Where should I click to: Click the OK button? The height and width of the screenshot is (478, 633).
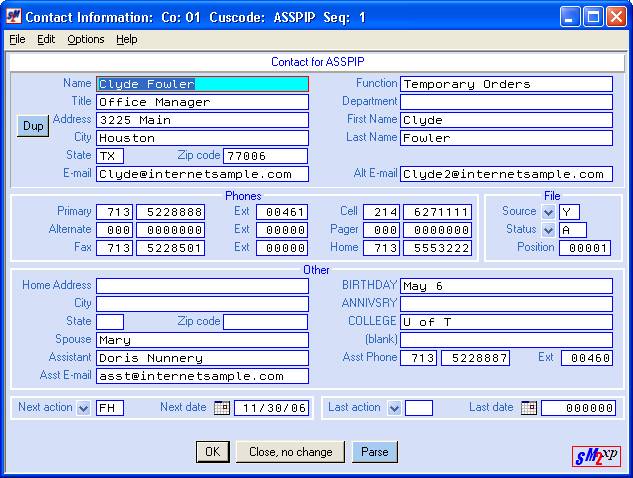coord(213,452)
